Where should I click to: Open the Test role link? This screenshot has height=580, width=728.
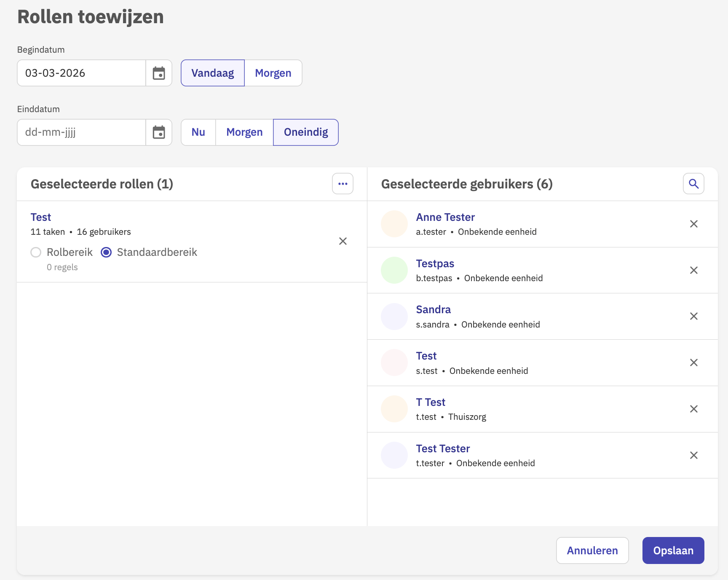[x=41, y=217]
